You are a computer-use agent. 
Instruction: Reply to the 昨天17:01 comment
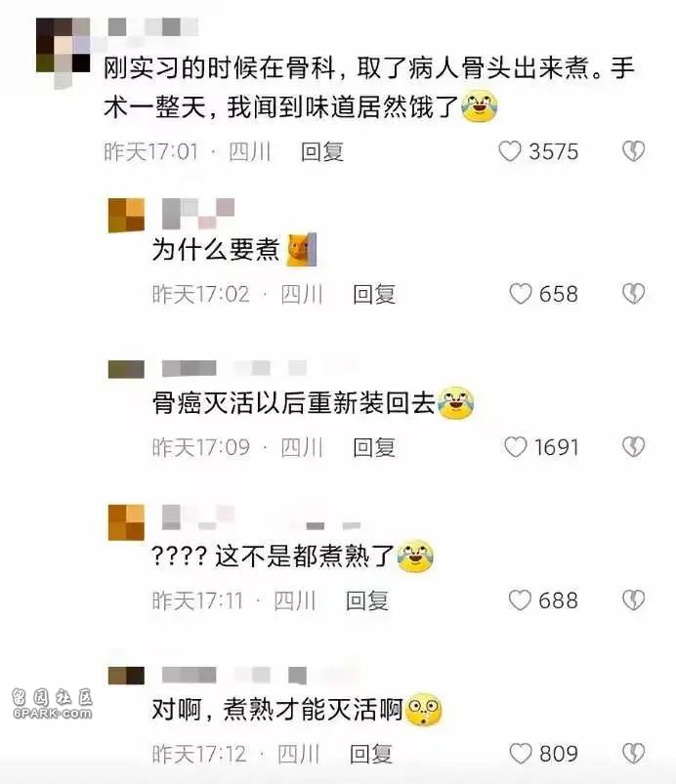point(322,151)
